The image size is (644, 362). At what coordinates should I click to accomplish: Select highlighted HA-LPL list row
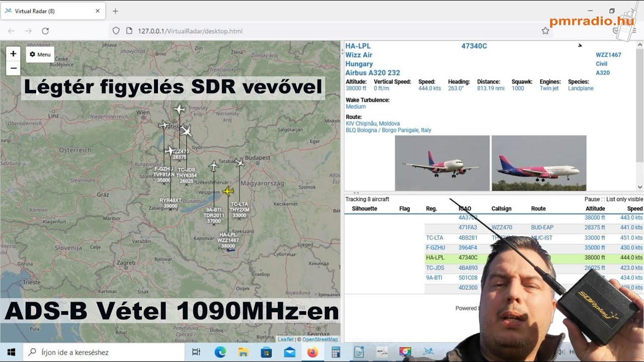pos(534,258)
